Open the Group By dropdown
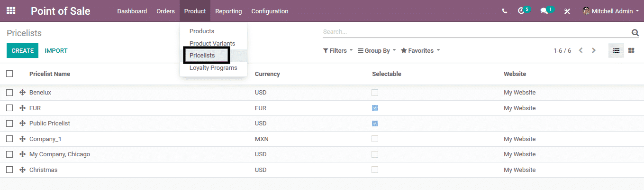The width and height of the screenshot is (644, 190). coord(376,50)
